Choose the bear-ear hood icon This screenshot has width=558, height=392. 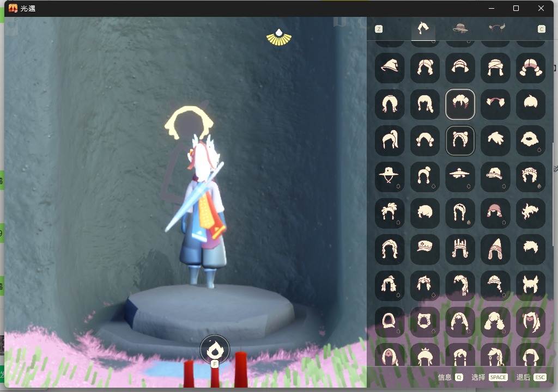tap(460, 140)
